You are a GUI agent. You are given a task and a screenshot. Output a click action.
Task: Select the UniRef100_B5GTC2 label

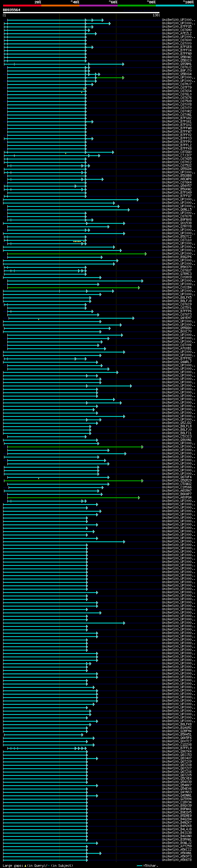point(177,236)
